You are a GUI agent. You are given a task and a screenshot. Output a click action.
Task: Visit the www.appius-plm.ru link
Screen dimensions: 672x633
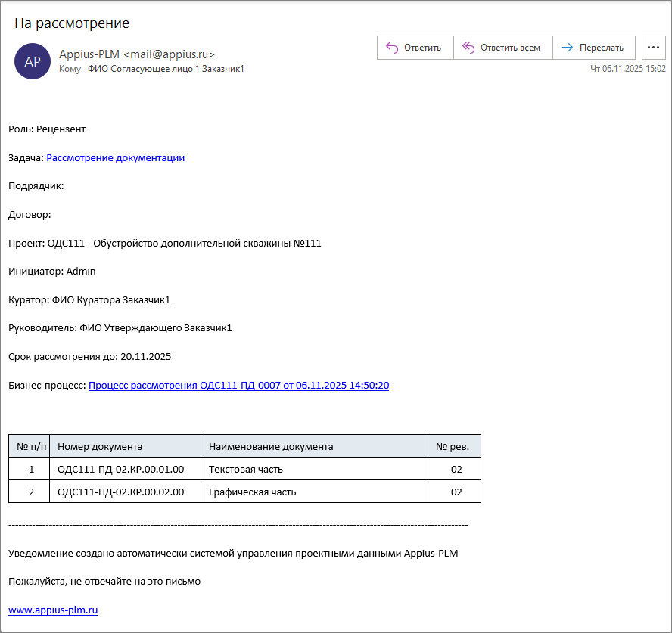[53, 610]
